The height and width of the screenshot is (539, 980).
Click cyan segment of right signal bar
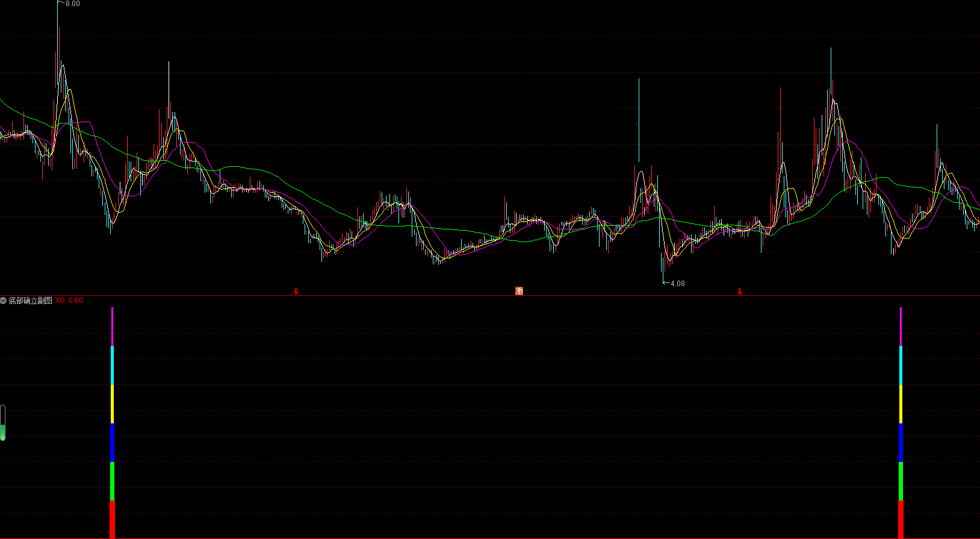click(901, 366)
